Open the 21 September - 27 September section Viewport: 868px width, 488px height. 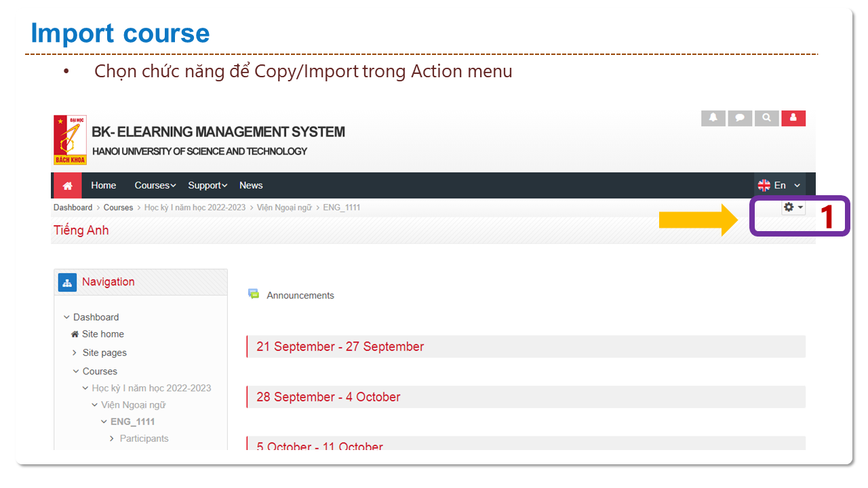click(x=340, y=346)
